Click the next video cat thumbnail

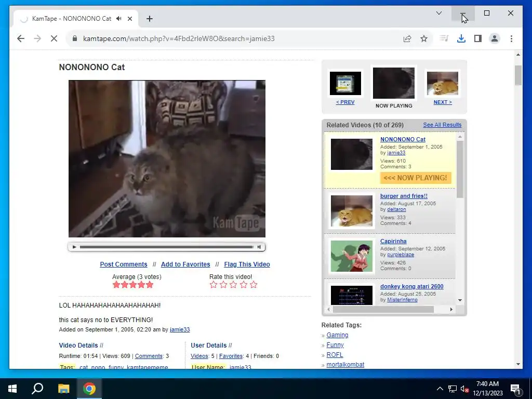click(443, 84)
